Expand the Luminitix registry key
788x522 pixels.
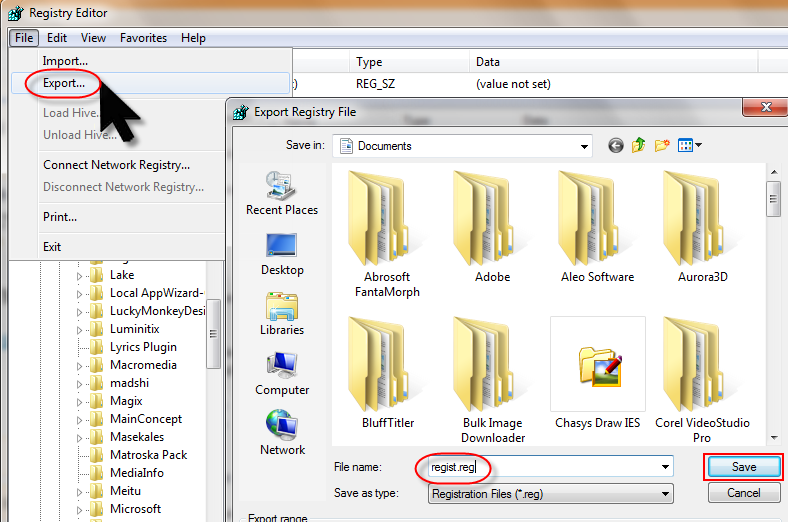click(79, 330)
